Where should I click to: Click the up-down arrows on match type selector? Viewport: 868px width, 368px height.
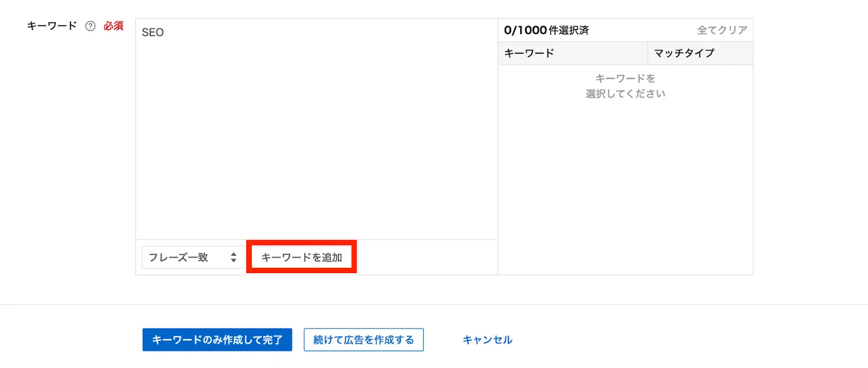tap(233, 257)
